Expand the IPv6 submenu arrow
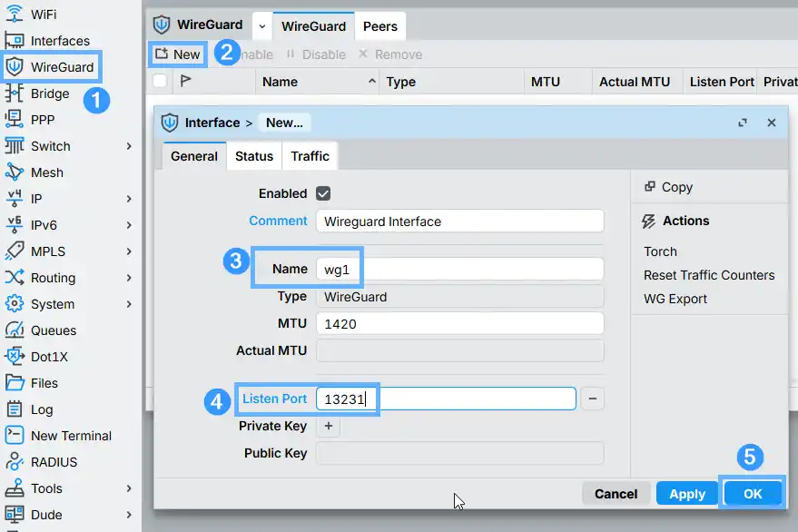This screenshot has width=798, height=532. [x=129, y=225]
